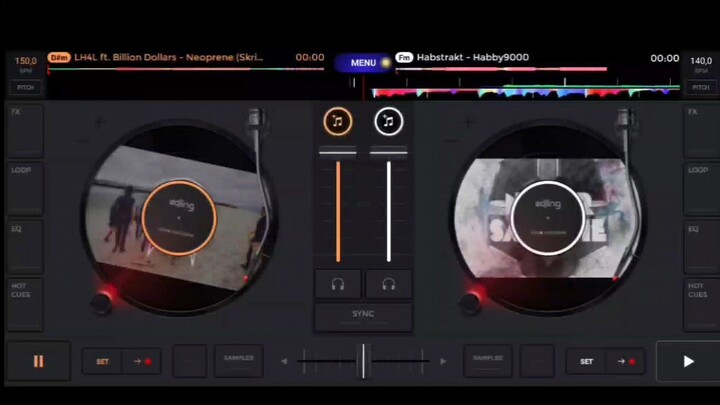Open the right deck EQ tab
Viewport: 720px width, 405px height.
[x=702, y=247]
